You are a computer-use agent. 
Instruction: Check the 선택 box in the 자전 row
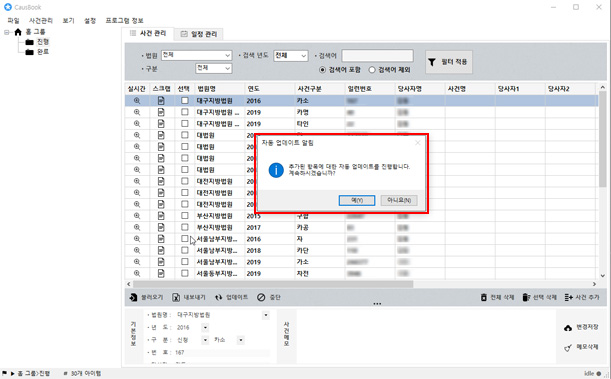click(x=185, y=273)
